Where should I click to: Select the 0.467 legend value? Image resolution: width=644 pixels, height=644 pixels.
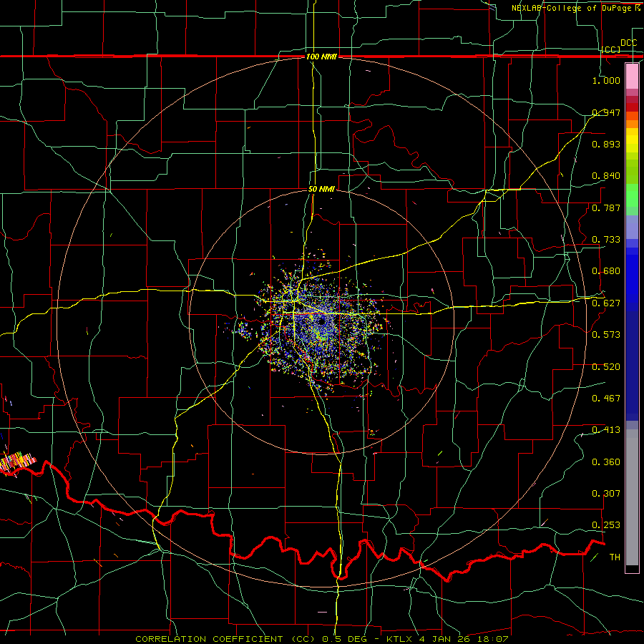(606, 399)
